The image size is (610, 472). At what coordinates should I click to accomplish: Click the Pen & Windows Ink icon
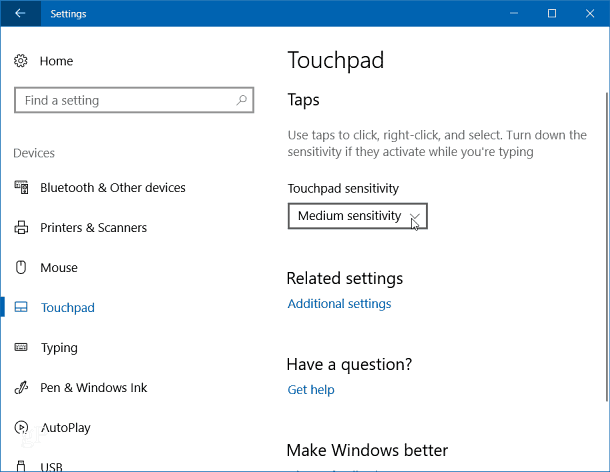click(x=21, y=387)
